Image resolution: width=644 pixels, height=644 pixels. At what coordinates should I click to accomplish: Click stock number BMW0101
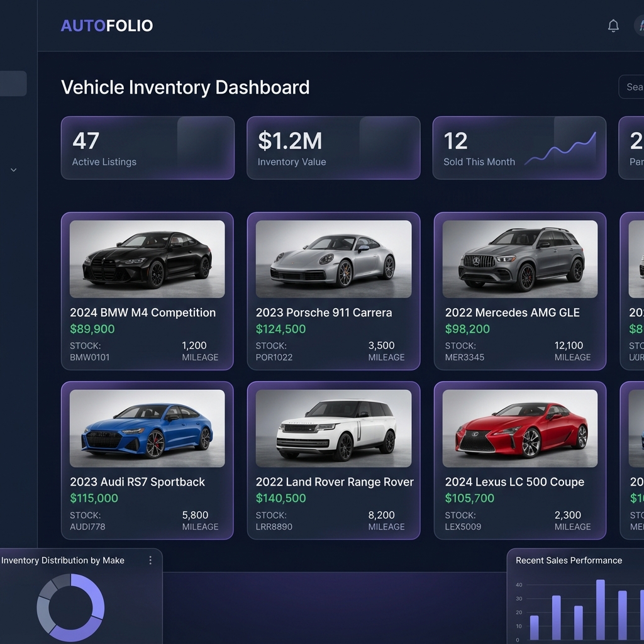point(89,357)
